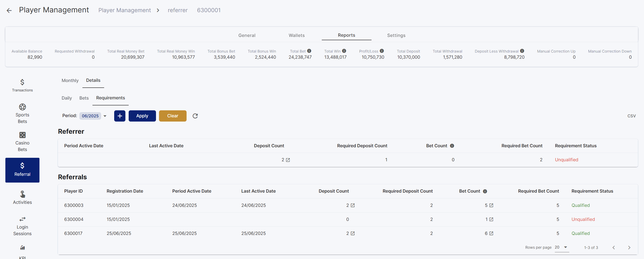Click the Total Win info icon
This screenshot has width=644, height=259.
pyautogui.click(x=344, y=51)
